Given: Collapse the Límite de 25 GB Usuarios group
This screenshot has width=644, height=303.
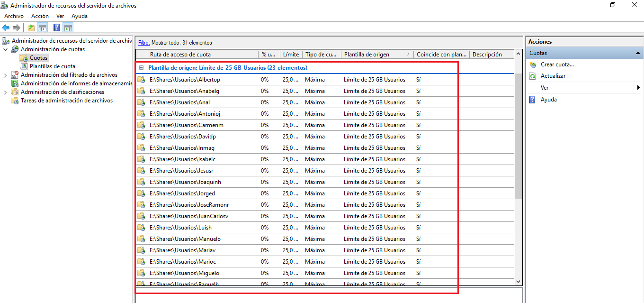Looking at the screenshot, I should point(142,68).
